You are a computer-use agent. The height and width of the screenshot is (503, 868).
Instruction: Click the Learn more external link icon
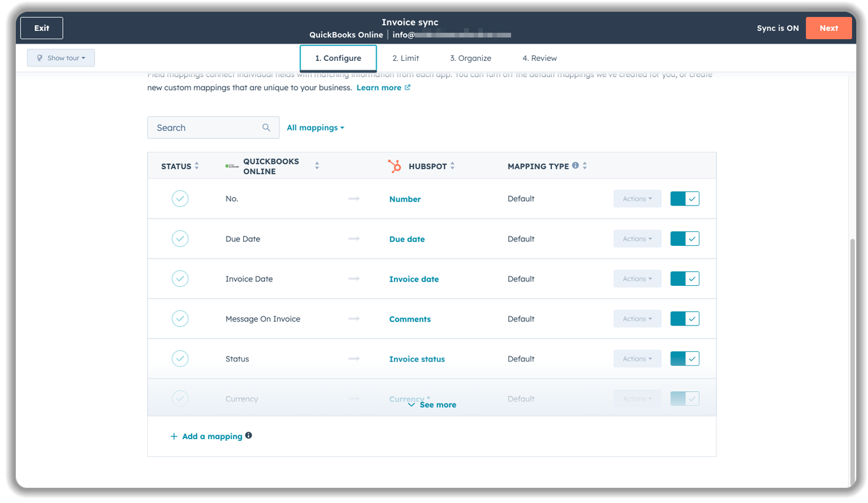[x=407, y=88]
